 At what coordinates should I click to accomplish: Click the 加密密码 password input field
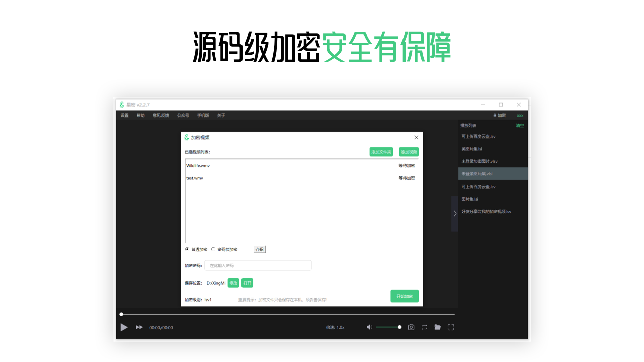[258, 265]
